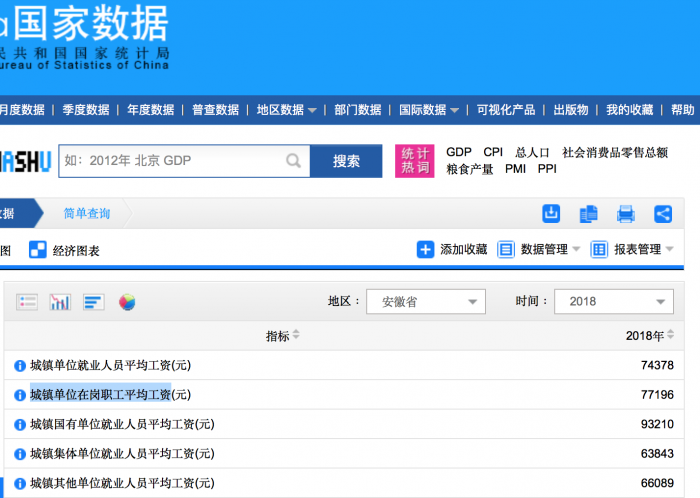
Task: Click the 搜索 button
Action: (x=346, y=161)
